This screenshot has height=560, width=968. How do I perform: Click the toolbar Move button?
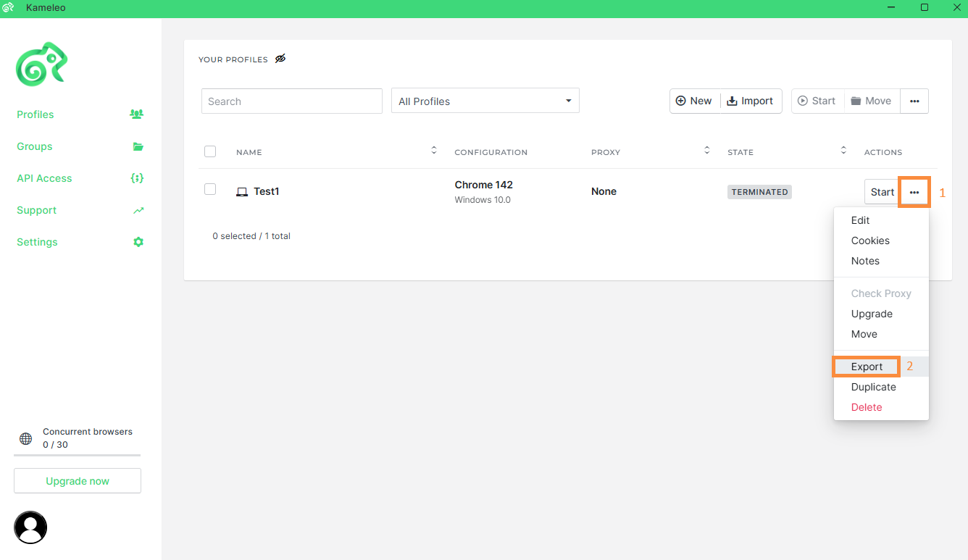click(871, 101)
